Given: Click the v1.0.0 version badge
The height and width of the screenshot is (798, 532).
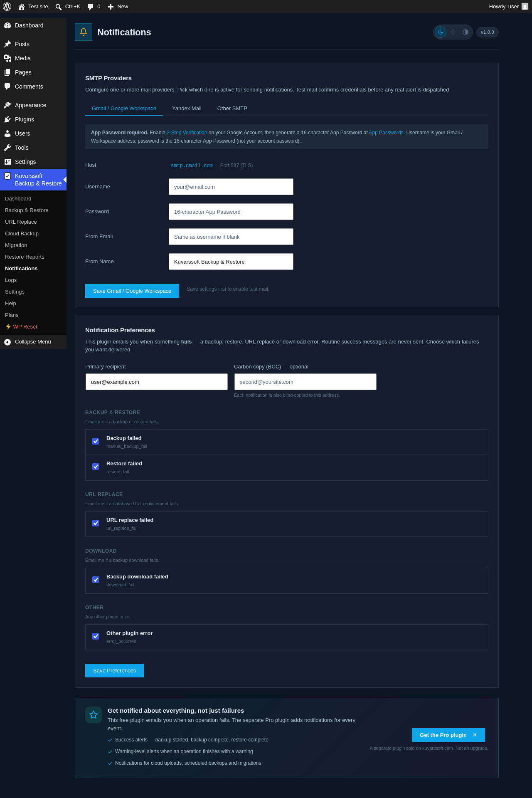Looking at the screenshot, I should click(x=488, y=32).
